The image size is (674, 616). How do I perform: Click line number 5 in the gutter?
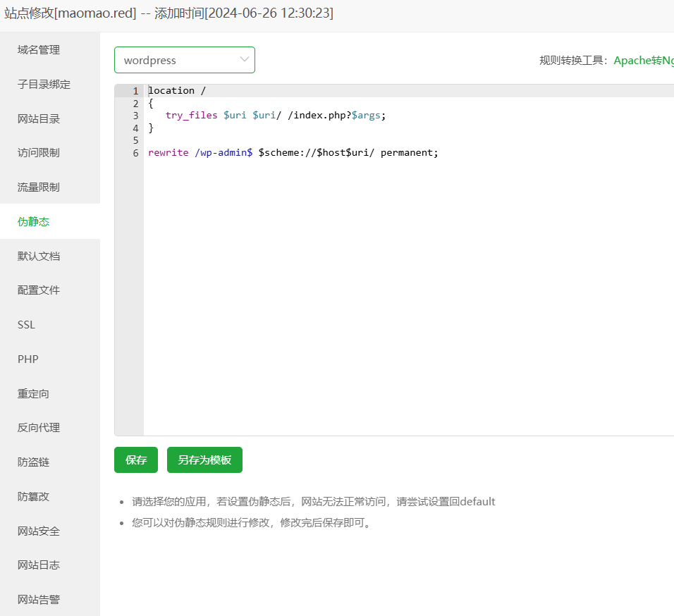pyautogui.click(x=136, y=140)
